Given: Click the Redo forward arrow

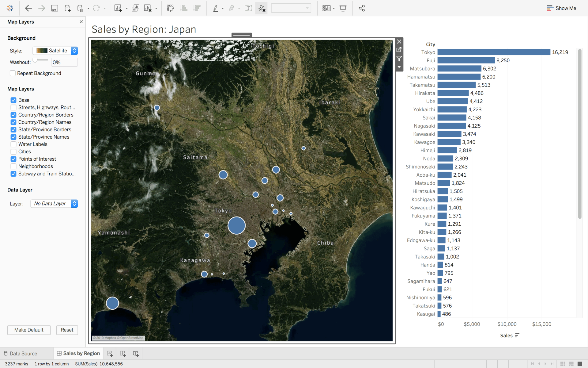Looking at the screenshot, I should point(42,8).
